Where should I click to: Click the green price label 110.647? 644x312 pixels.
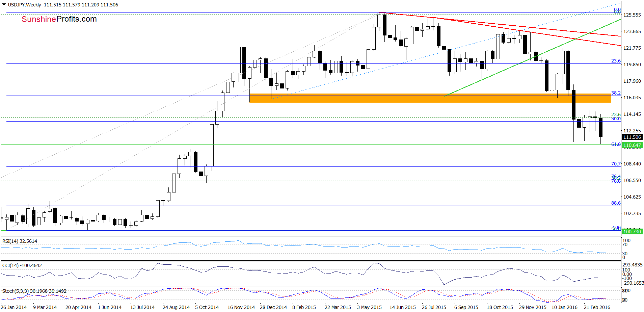(632, 145)
